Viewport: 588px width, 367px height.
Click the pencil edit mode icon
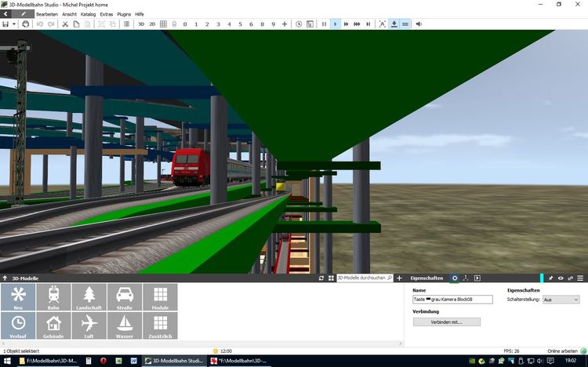coord(24,14)
